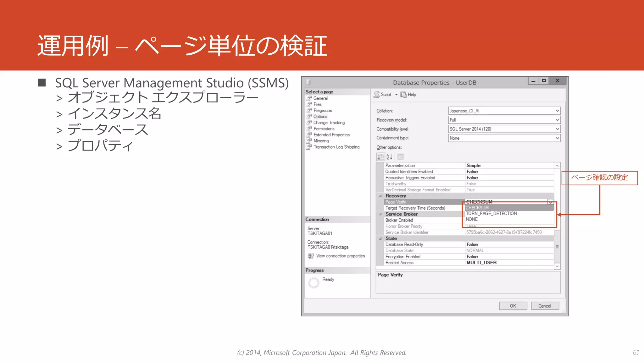Open the Options page
Screen dimensions: 644x362
(320, 117)
